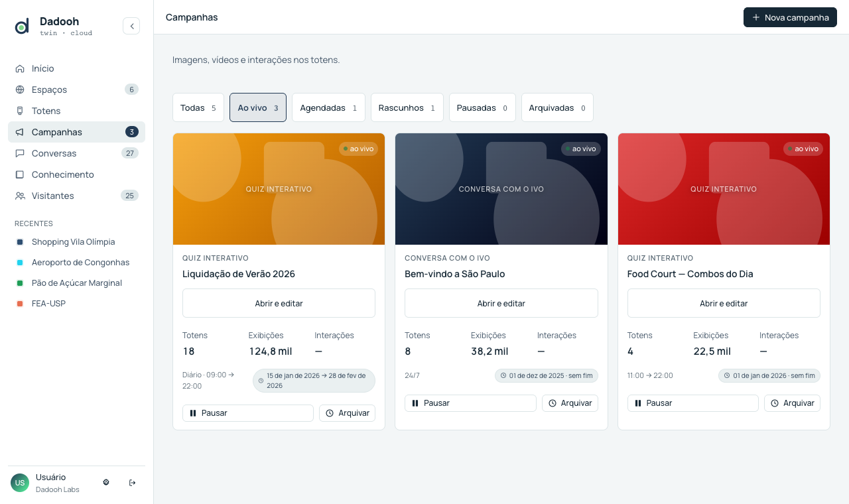Click the Liquidação de Verão 2026 thumbnail

(279, 189)
